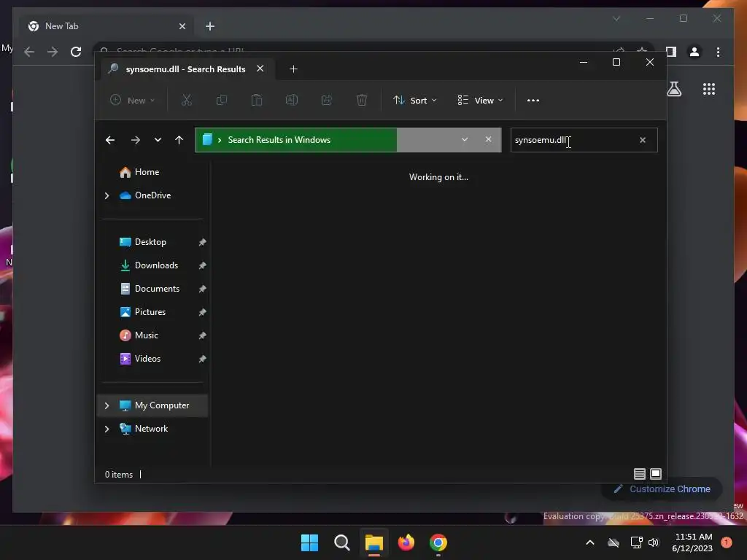747x560 pixels.
Task: Open the three-dots See more menu
Action: click(533, 101)
